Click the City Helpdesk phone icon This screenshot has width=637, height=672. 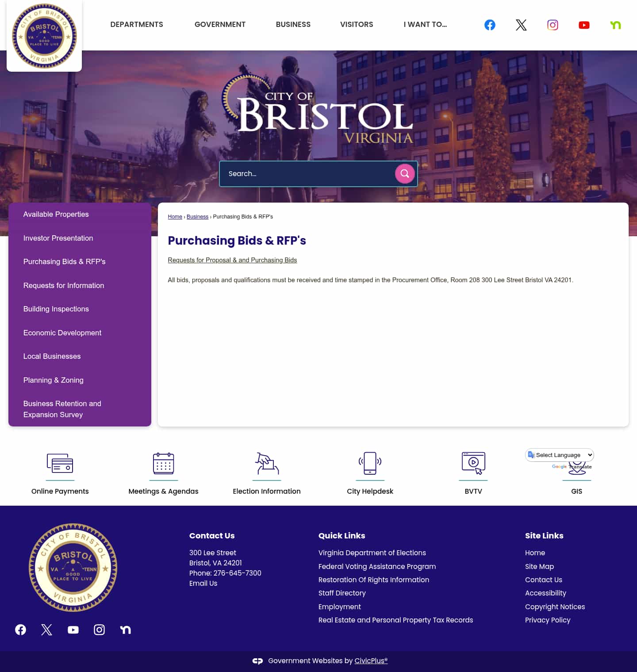(x=370, y=463)
